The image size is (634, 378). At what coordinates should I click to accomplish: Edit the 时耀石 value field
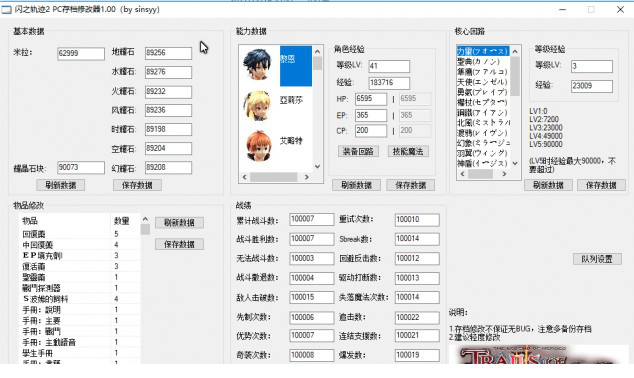[168, 129]
